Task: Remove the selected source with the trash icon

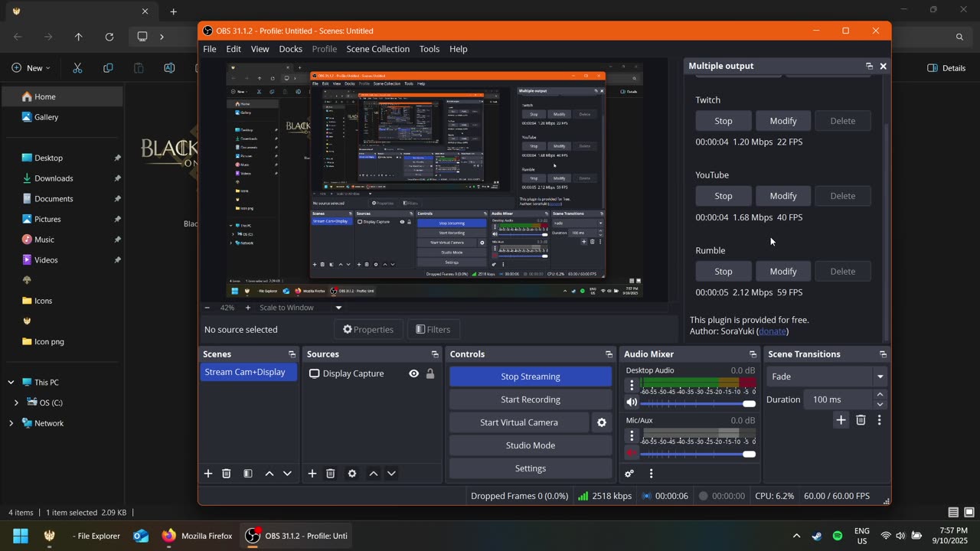Action: click(x=331, y=474)
